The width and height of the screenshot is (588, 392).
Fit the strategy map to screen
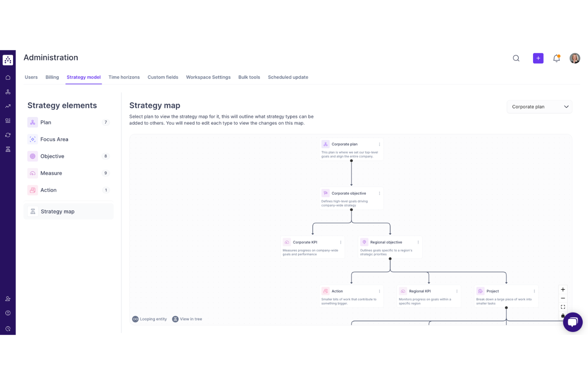click(563, 307)
